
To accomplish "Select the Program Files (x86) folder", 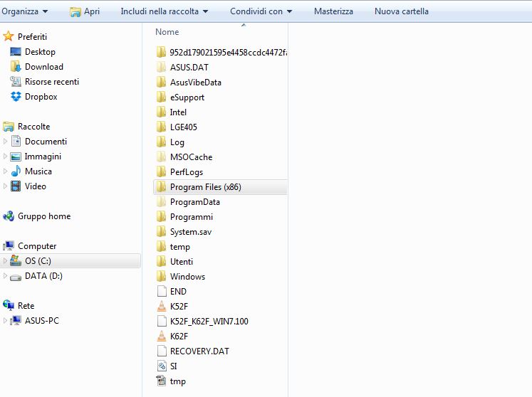I will pos(221,187).
